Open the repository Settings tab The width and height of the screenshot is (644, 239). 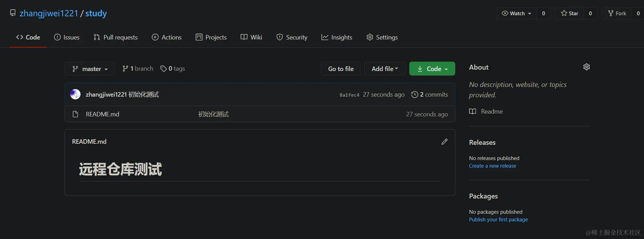382,37
